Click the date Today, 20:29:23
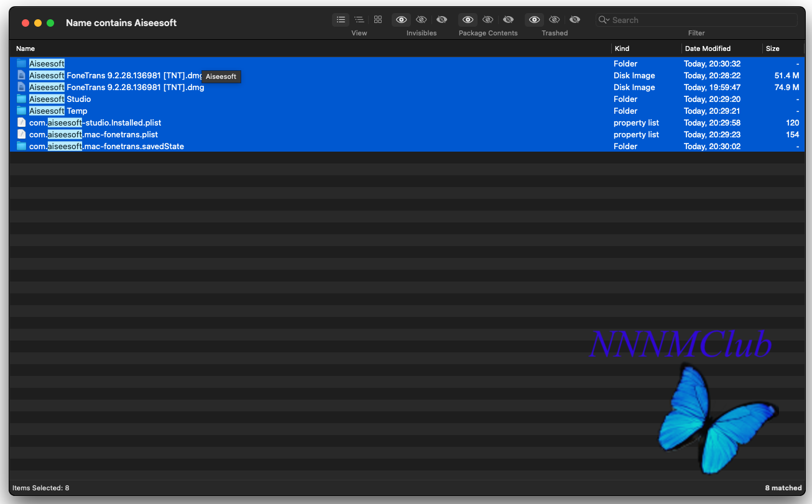The image size is (812, 504). coord(712,134)
